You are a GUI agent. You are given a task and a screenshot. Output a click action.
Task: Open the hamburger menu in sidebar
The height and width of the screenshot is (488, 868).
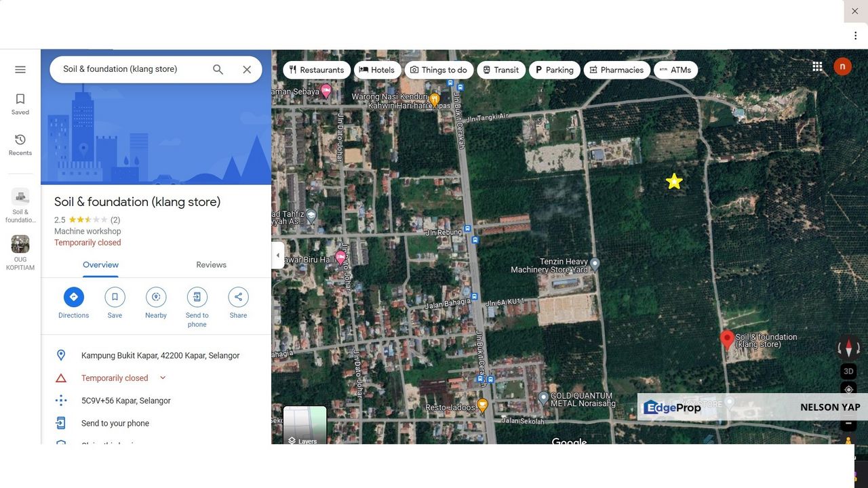20,70
